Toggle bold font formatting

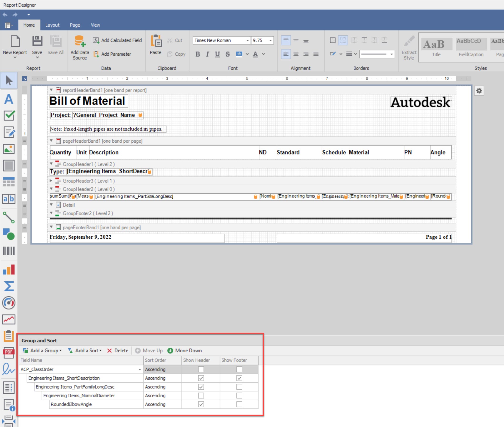[x=198, y=54]
